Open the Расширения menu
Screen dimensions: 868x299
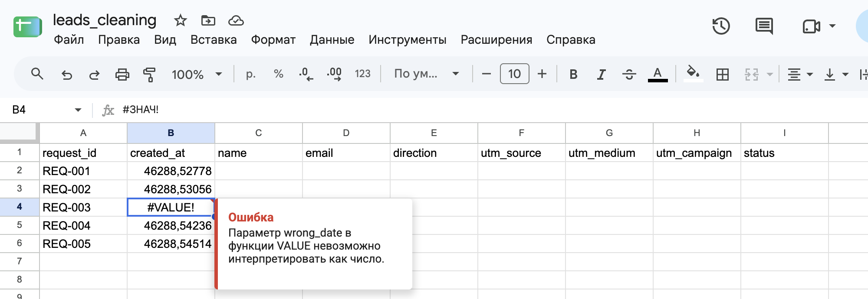point(496,40)
